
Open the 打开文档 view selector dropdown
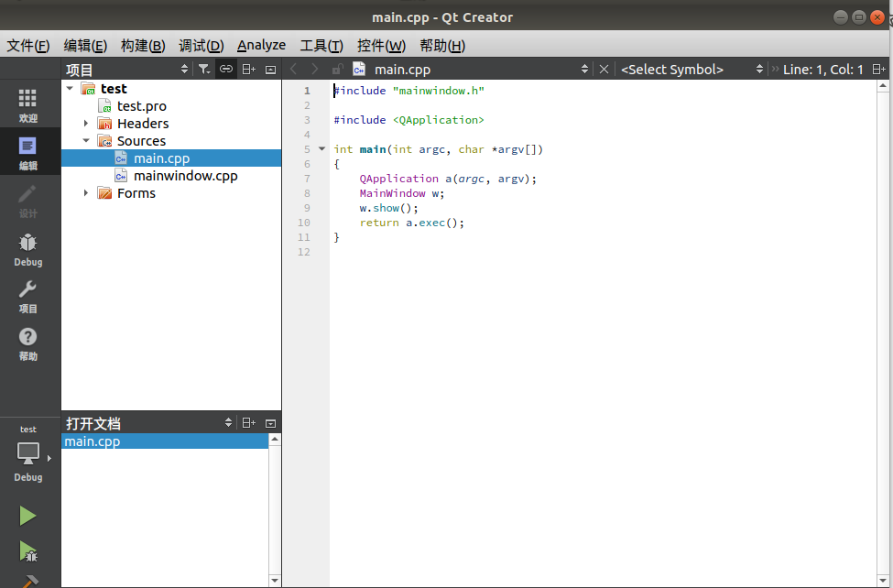click(x=228, y=423)
